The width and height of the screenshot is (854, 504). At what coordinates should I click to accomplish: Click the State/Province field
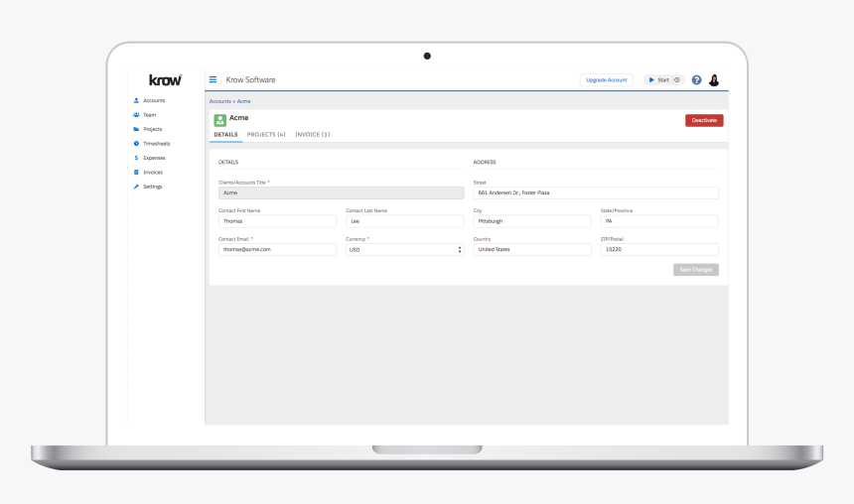[x=659, y=221]
